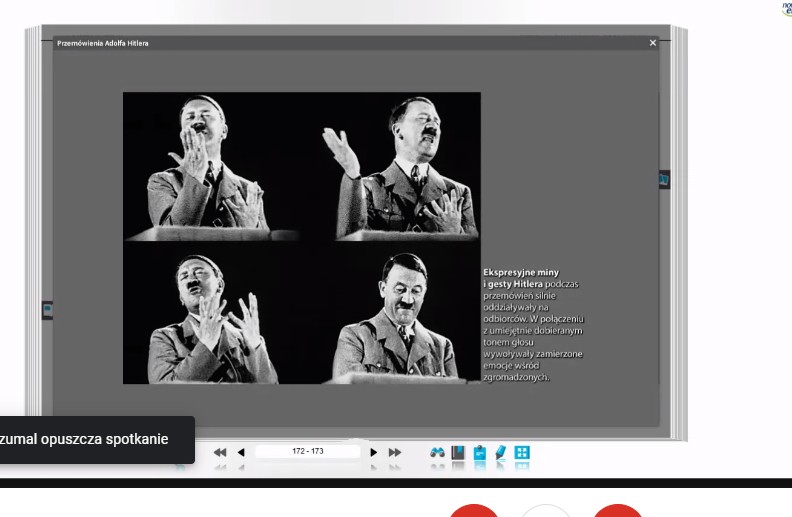The height and width of the screenshot is (517, 792).
Task: Click the white round middle meeting button
Action: (546, 510)
